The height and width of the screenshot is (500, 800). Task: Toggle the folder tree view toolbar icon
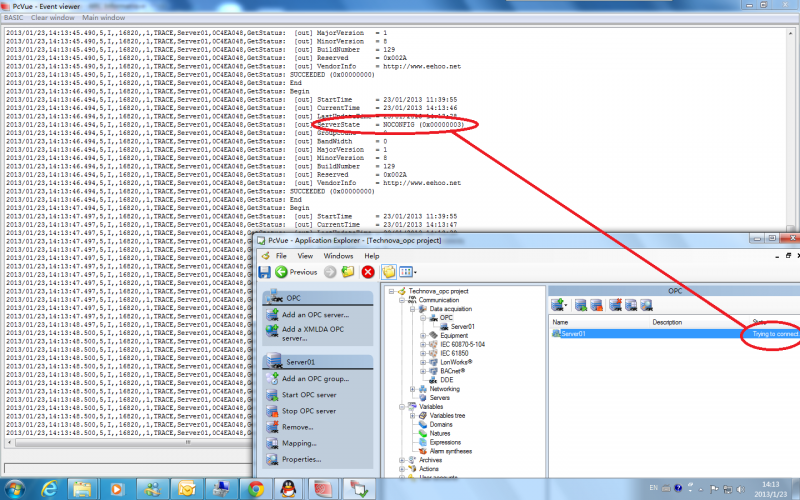coord(389,272)
